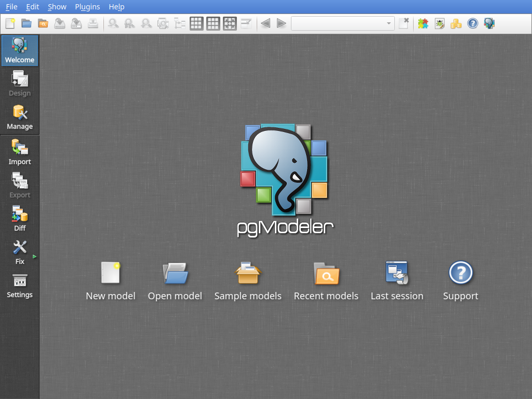
Task: Expand Fix menu via green arrow
Action: pos(35,257)
